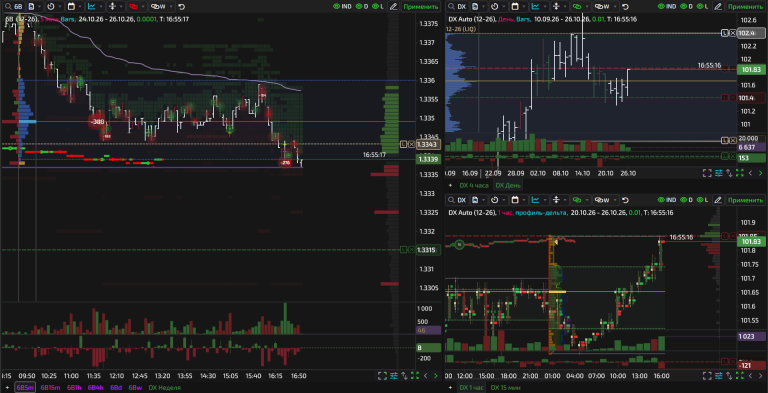This screenshot has height=393, width=768.
Task: Click Применить in the DX hourly chart toolbar
Action: 745,200
